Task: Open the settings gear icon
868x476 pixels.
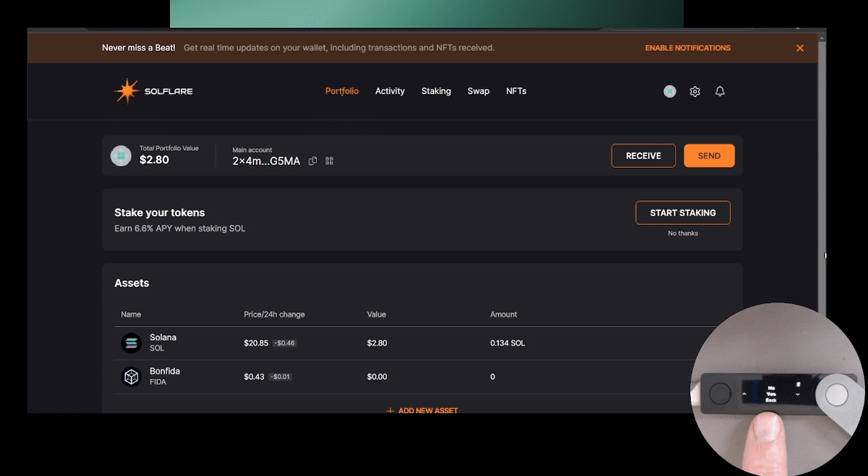Action: (x=695, y=91)
